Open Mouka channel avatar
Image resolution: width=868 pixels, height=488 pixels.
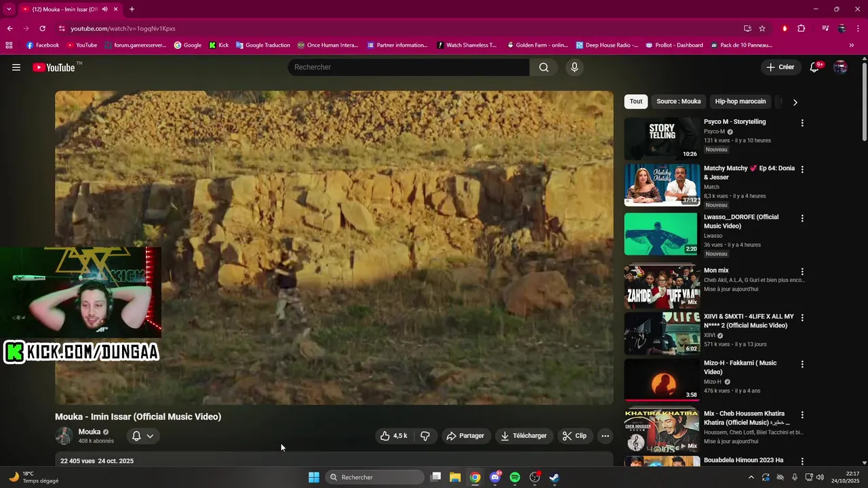point(64,436)
